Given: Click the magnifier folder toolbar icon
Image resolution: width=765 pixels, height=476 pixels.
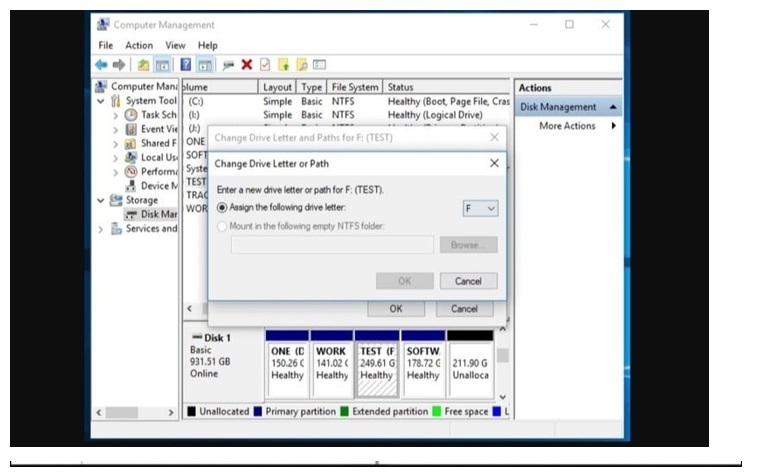Looking at the screenshot, I should (302, 64).
